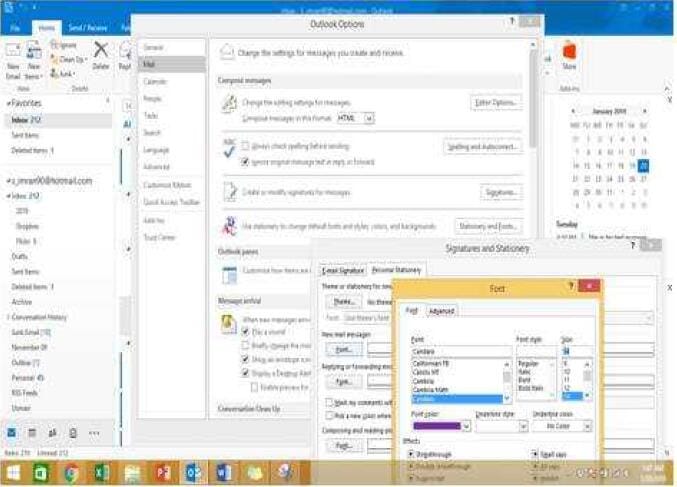The image size is (677, 487).
Task: Click the navigation bar ellipsis icon
Action: (94, 433)
